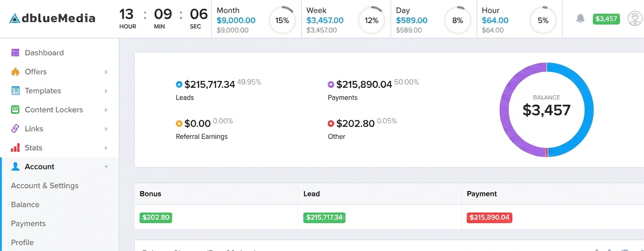This screenshot has width=644, height=251.
Task: Expand the Content Lockers submenu arrow
Action: [106, 110]
